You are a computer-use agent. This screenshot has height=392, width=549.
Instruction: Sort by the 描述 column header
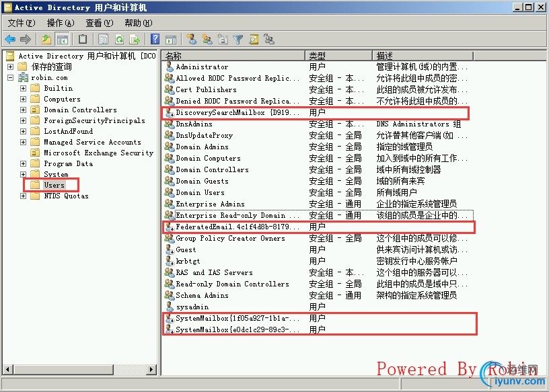tap(423, 56)
